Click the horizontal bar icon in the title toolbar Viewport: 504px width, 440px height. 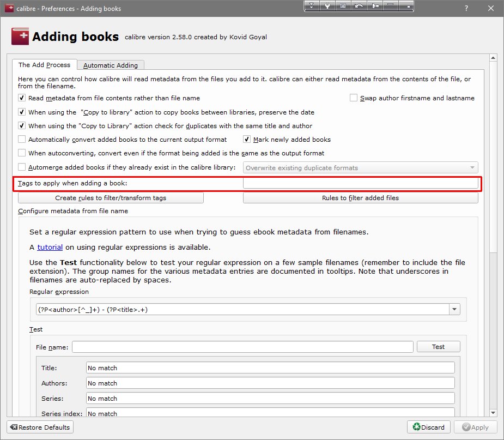pyautogui.click(x=391, y=6)
